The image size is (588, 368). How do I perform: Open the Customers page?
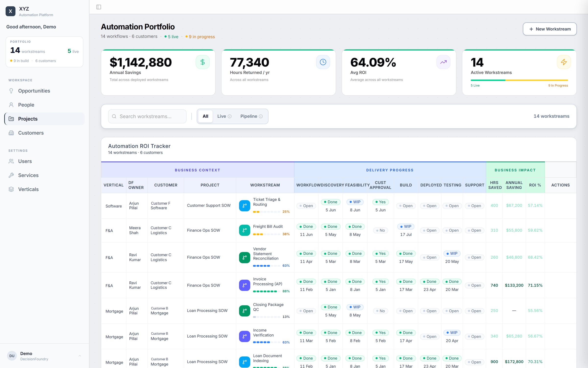[x=45, y=133]
